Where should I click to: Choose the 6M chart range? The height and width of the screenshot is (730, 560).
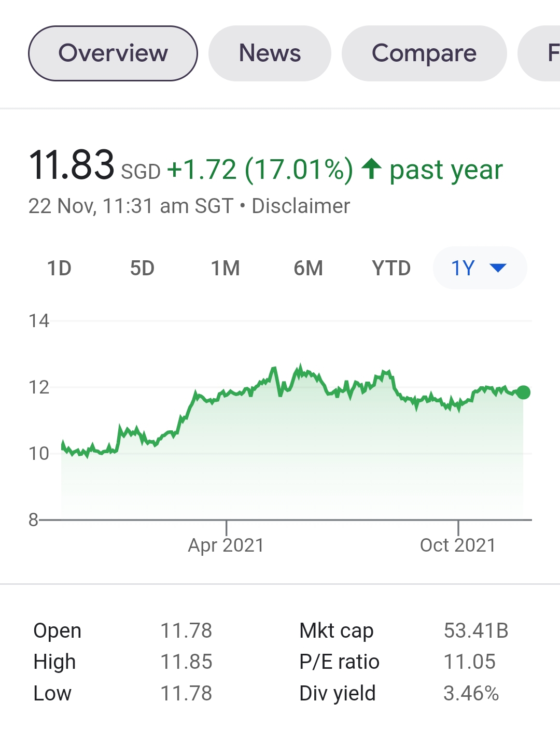point(308,268)
